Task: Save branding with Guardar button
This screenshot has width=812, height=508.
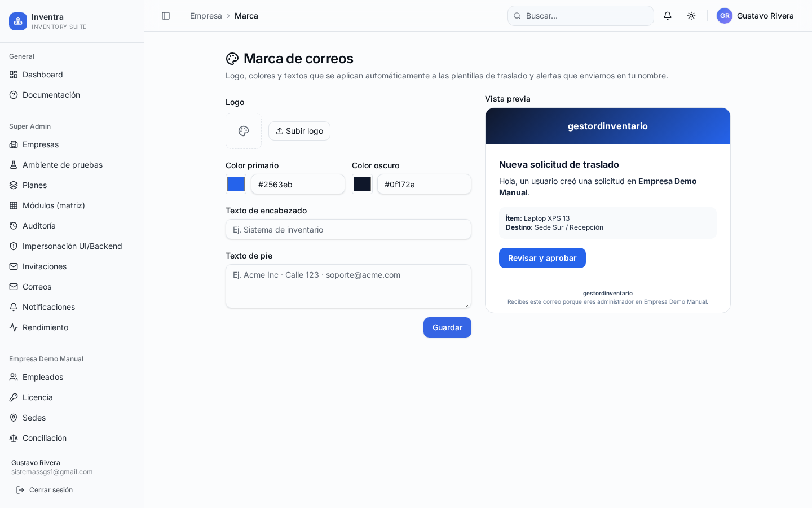Action: click(447, 327)
